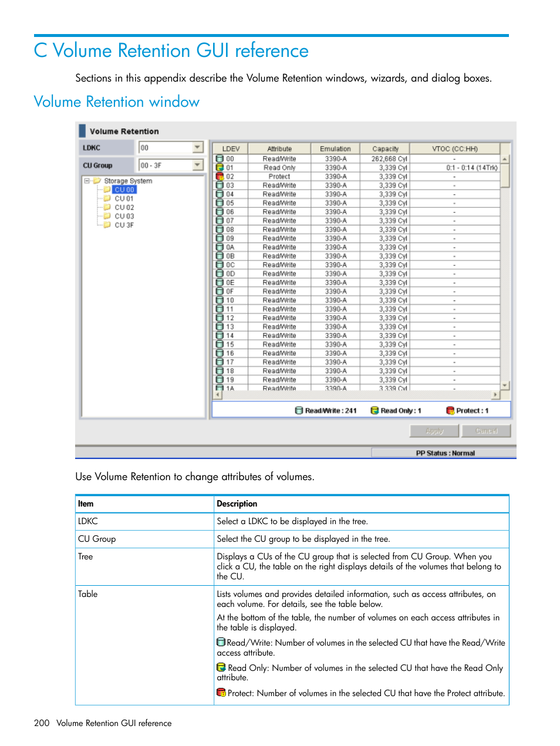Screen dimensions: 560x746
Task: Click the volume icon for LDEV 0E
Action: 220,282
